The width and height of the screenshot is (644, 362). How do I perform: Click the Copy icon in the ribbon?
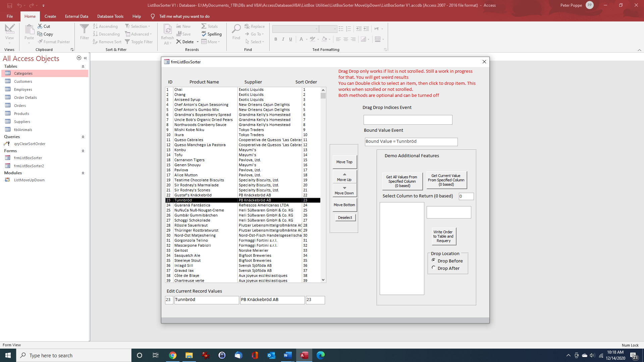[40, 34]
